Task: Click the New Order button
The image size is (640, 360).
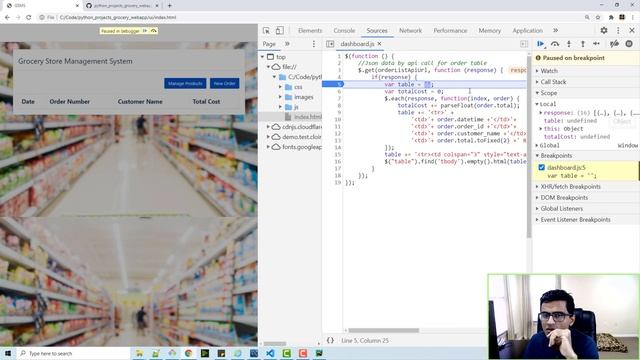Action: tap(224, 83)
